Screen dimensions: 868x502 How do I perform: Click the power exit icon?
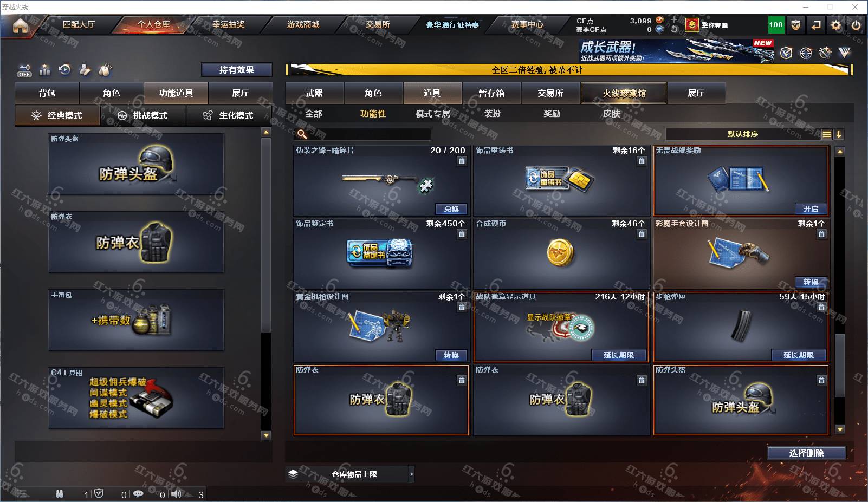(x=856, y=25)
